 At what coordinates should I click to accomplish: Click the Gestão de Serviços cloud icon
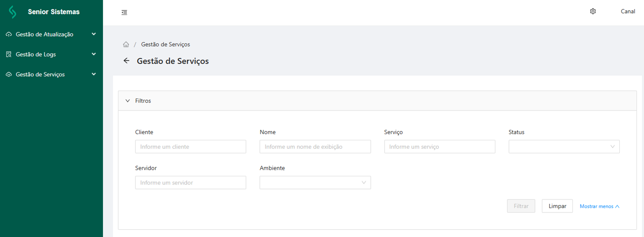[x=9, y=75]
